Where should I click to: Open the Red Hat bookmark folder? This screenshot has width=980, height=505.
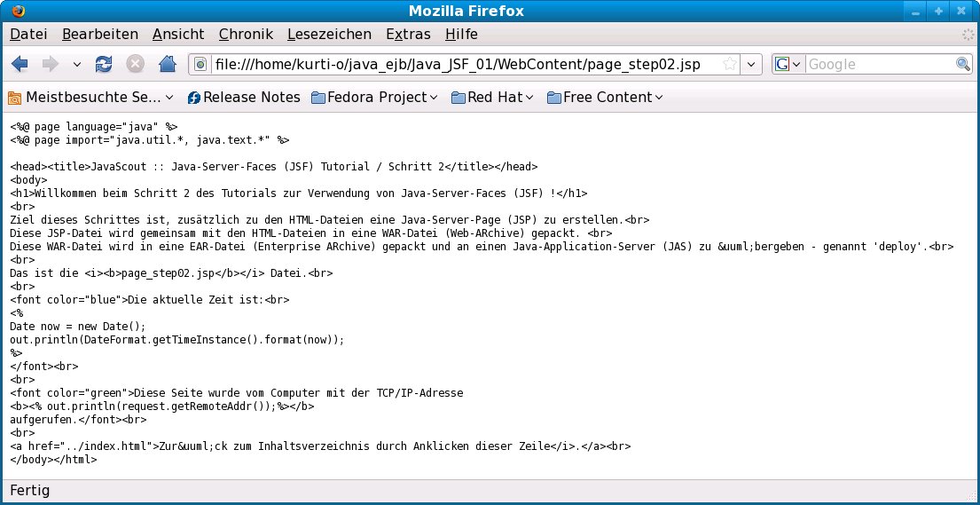tap(492, 98)
